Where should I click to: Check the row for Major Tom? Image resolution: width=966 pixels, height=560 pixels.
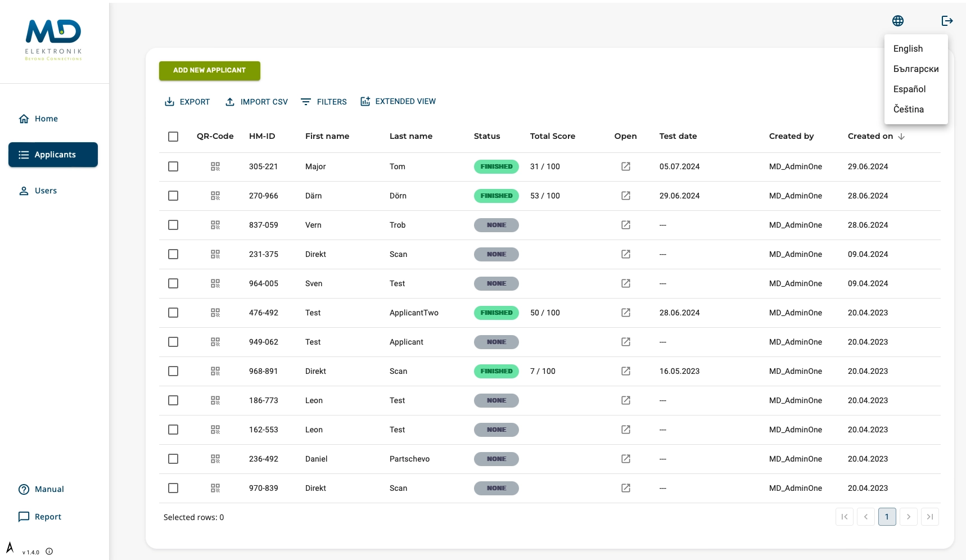coord(173,166)
